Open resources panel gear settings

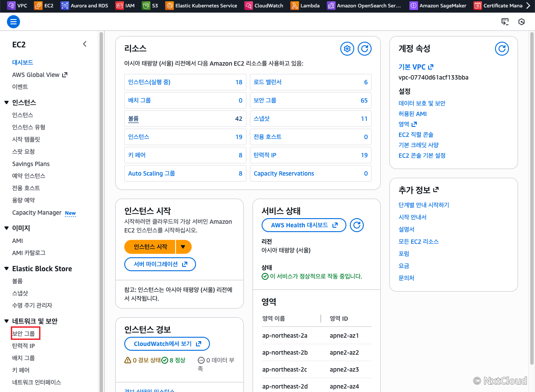[x=347, y=49]
